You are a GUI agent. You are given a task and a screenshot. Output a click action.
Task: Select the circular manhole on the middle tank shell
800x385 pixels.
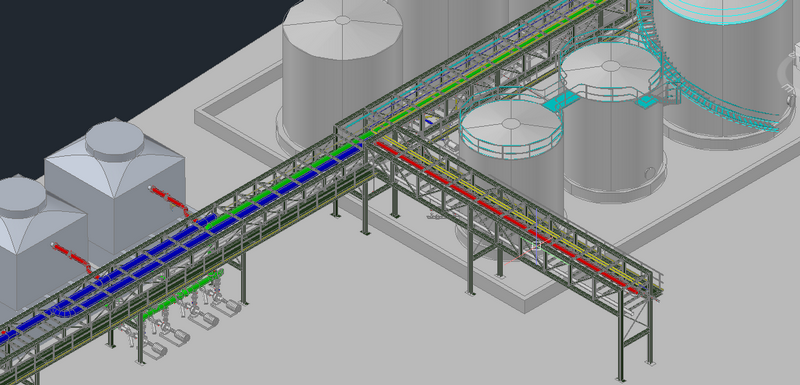[649, 173]
